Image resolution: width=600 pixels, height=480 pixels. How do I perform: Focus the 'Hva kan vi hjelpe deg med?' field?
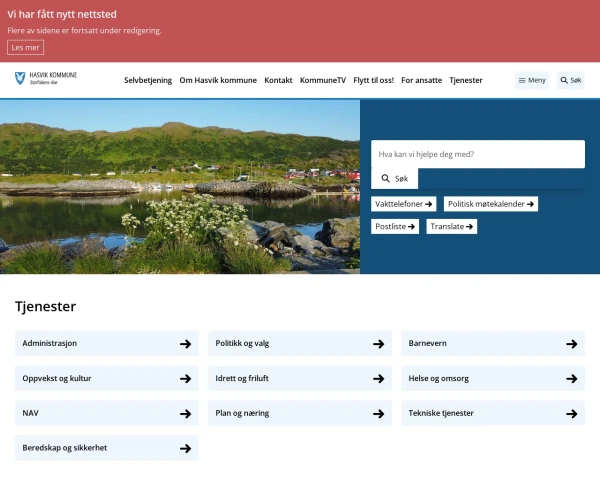[x=477, y=154]
